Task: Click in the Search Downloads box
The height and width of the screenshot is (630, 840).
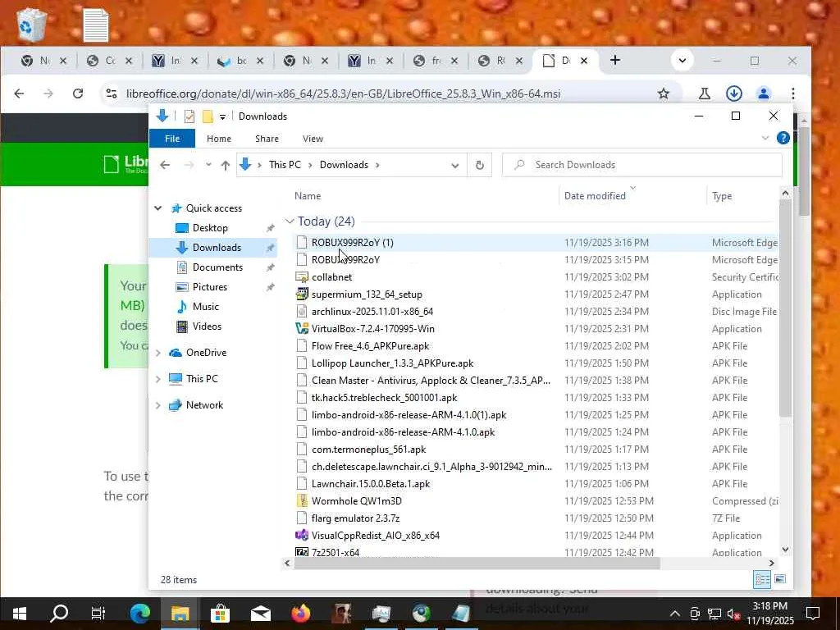Action: 642,165
